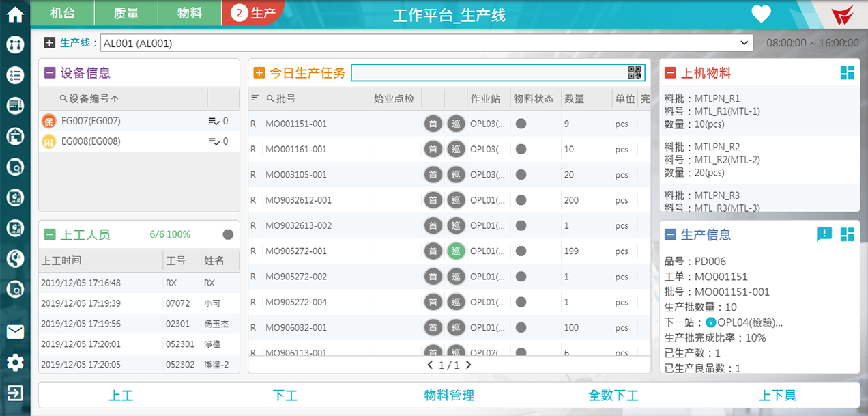The height and width of the screenshot is (416, 868).
Task: Click the home icon in the sidebar
Action: click(x=15, y=14)
